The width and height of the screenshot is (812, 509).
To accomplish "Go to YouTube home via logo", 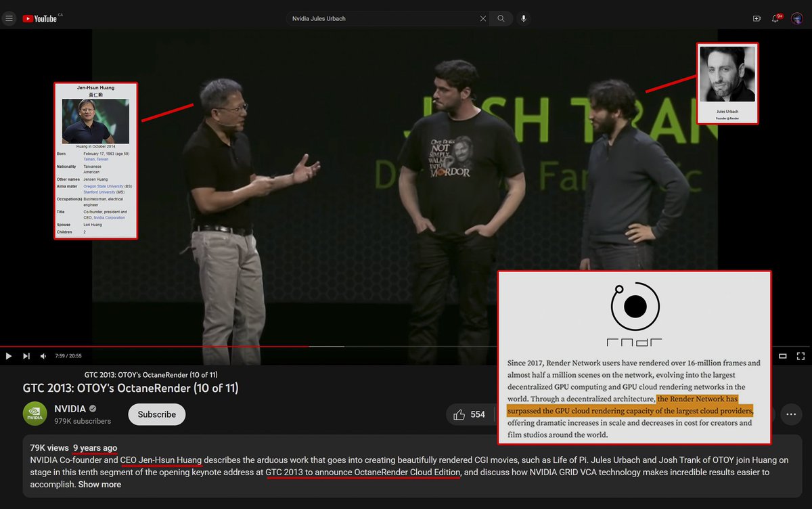I will pyautogui.click(x=39, y=18).
